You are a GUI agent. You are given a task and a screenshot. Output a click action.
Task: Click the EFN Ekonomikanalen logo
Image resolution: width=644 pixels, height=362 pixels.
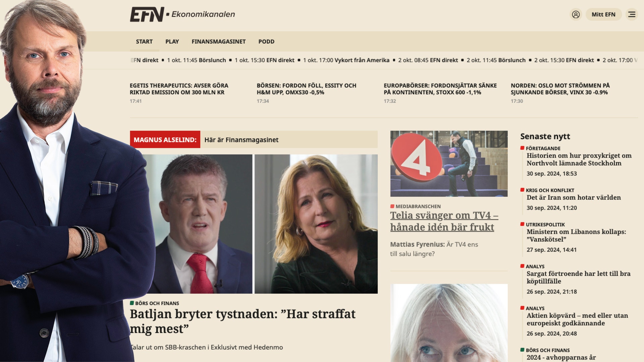[182, 14]
